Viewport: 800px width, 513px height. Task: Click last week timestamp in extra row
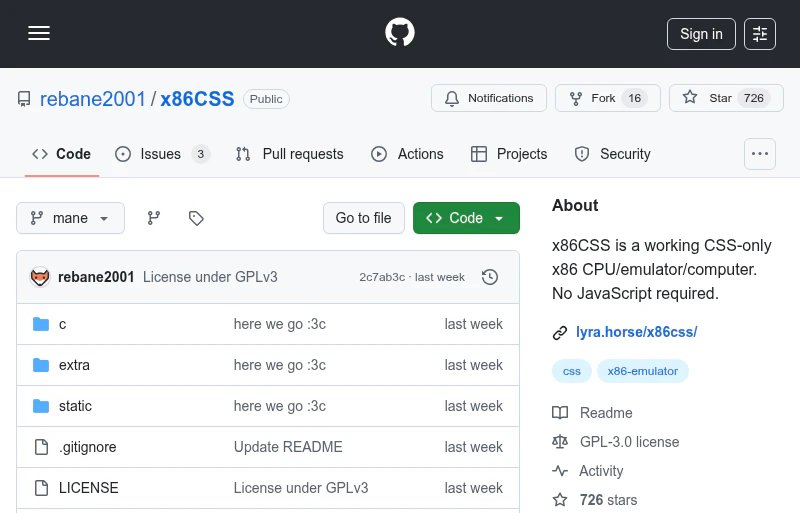click(x=473, y=365)
